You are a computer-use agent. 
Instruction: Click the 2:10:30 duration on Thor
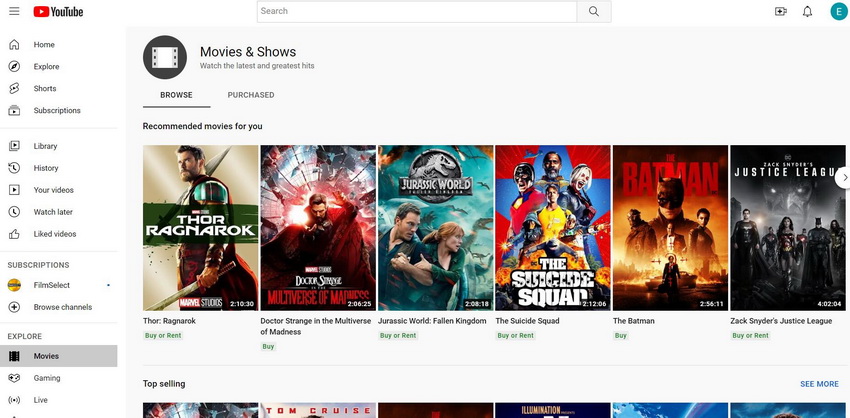(x=242, y=304)
